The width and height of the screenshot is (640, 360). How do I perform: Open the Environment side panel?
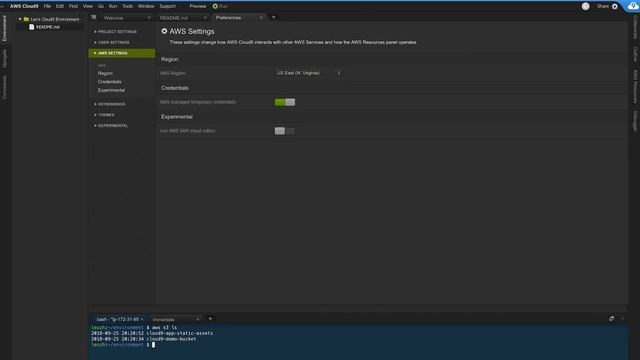tap(4, 28)
